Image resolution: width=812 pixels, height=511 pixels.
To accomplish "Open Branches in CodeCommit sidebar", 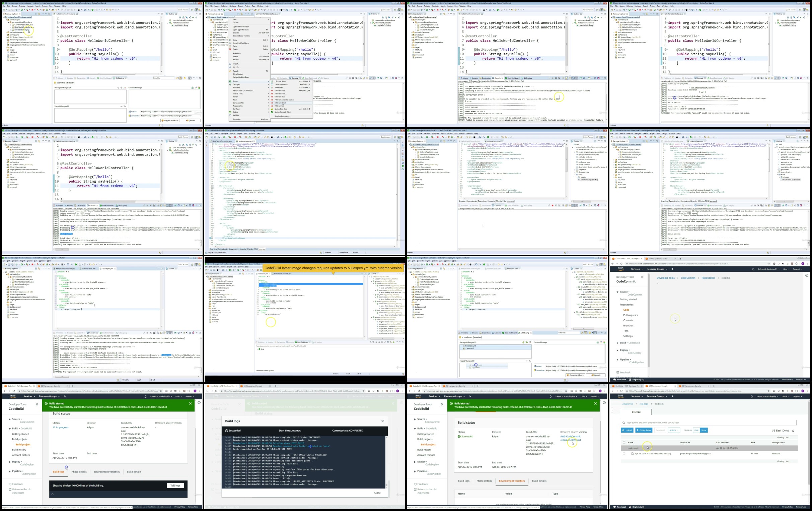I will point(628,326).
